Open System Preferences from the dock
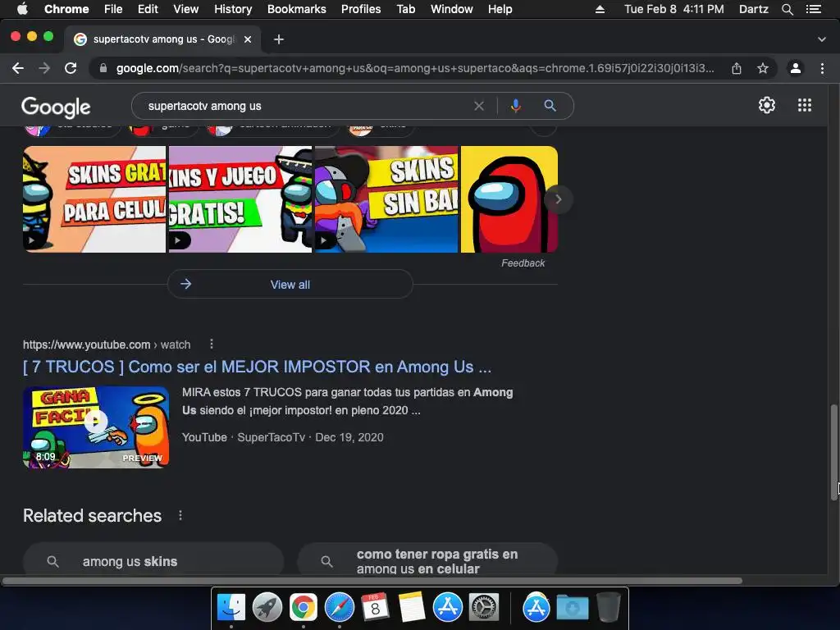 click(484, 608)
